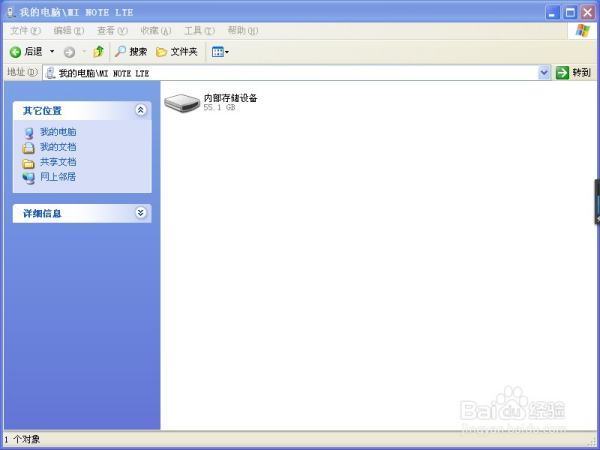
Task: Toggle the Folders pane button
Action: point(176,52)
